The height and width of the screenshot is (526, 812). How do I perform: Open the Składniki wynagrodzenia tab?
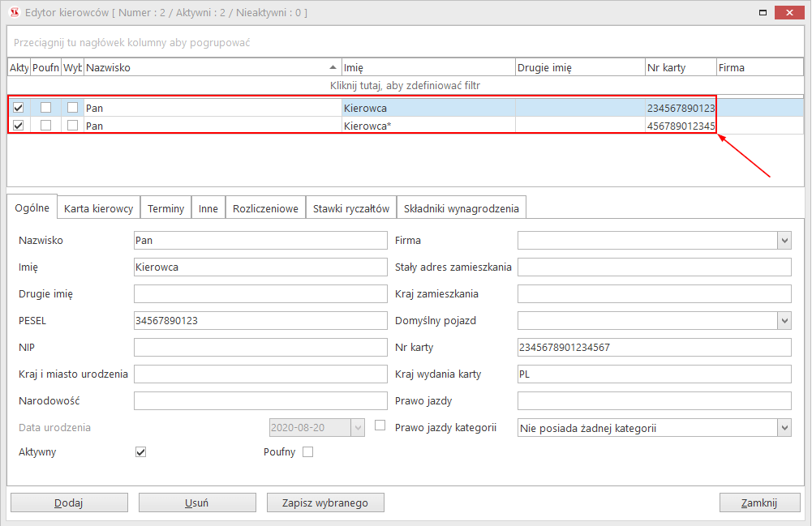pyautogui.click(x=461, y=208)
